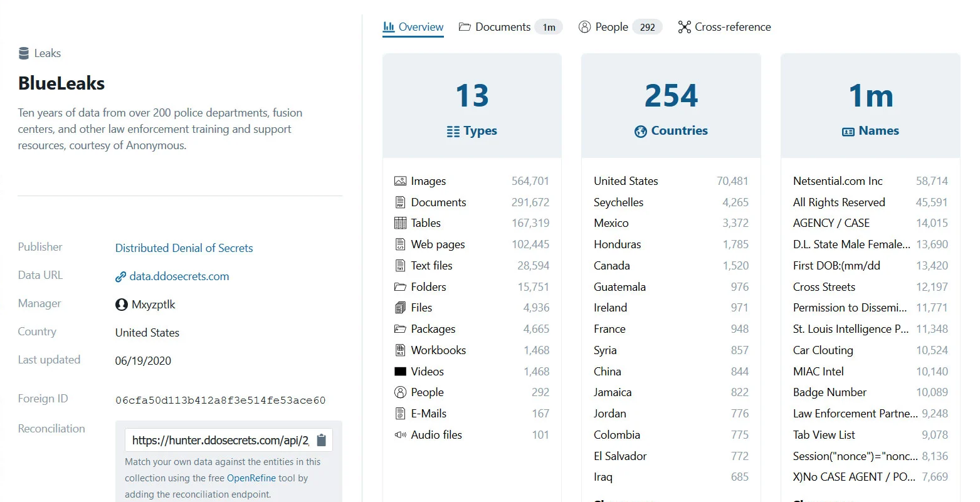The height and width of the screenshot is (502, 980).
Task: Open the Netsential.com Inc name entry
Action: (870, 181)
